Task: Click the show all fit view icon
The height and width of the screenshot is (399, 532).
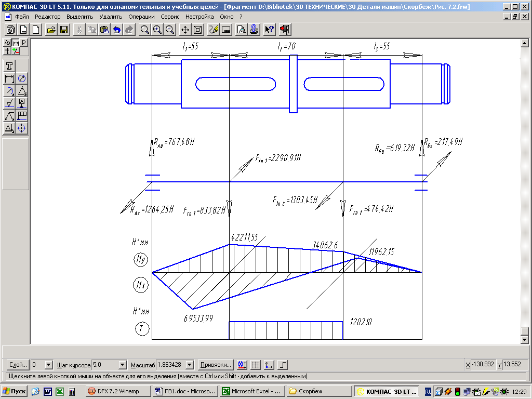Action: (x=197, y=30)
